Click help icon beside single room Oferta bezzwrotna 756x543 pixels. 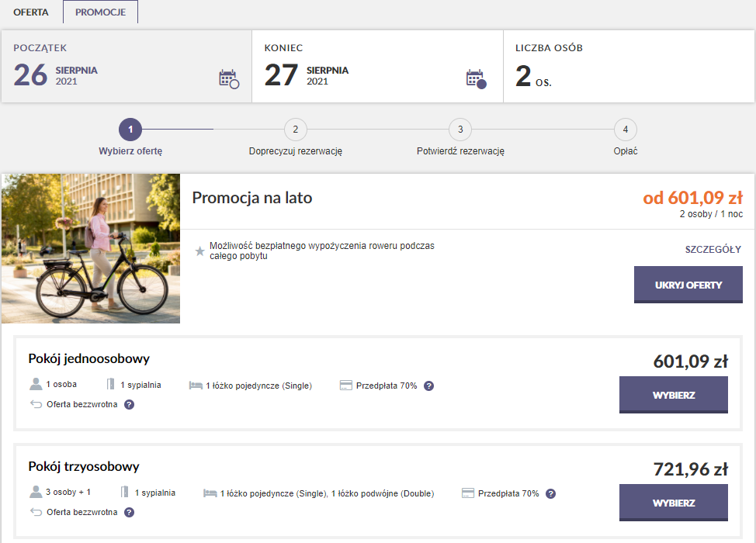tap(129, 404)
